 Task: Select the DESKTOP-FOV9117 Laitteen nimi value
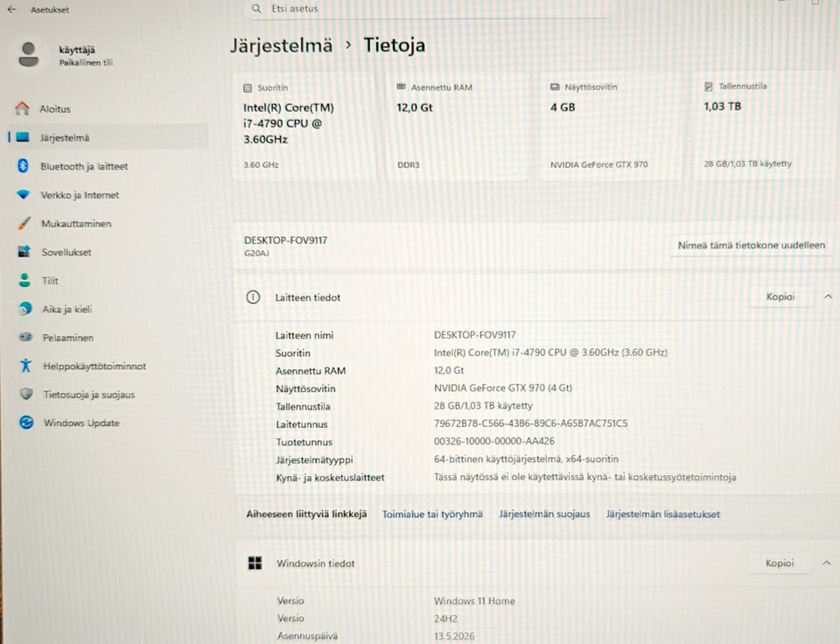pyautogui.click(x=474, y=335)
